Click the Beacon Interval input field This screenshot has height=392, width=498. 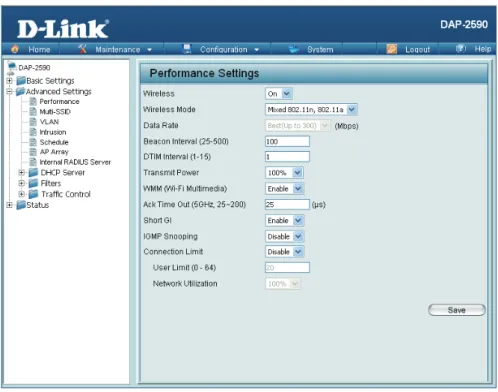tap(287, 141)
